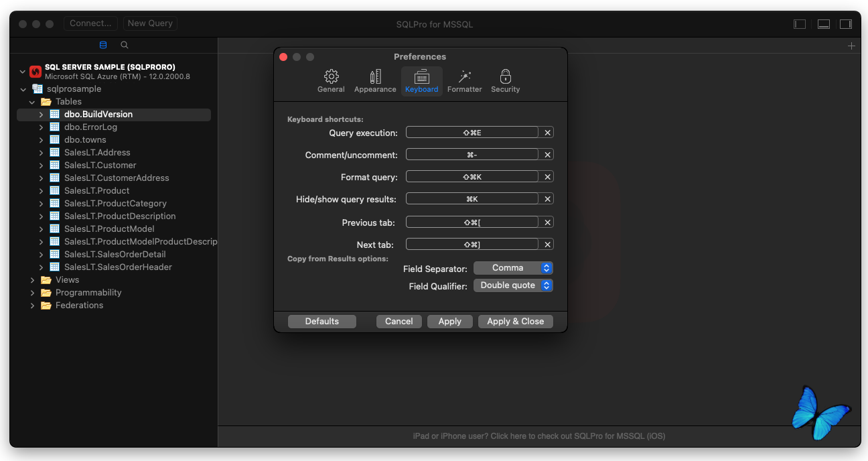Click the Programmability folder icon

(x=46, y=293)
